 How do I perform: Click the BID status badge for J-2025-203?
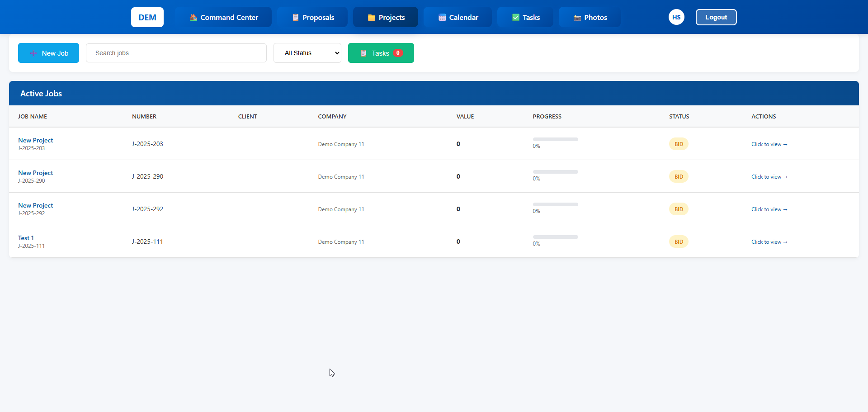[x=679, y=144]
